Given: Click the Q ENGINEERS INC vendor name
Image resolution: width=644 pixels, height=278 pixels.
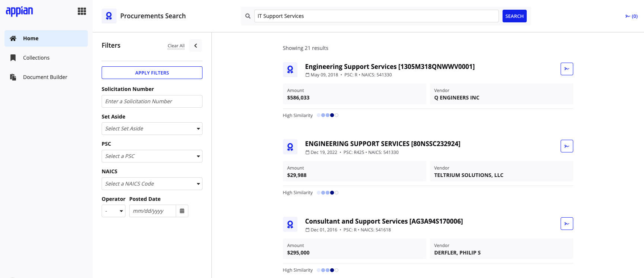Looking at the screenshot, I should pos(457,98).
